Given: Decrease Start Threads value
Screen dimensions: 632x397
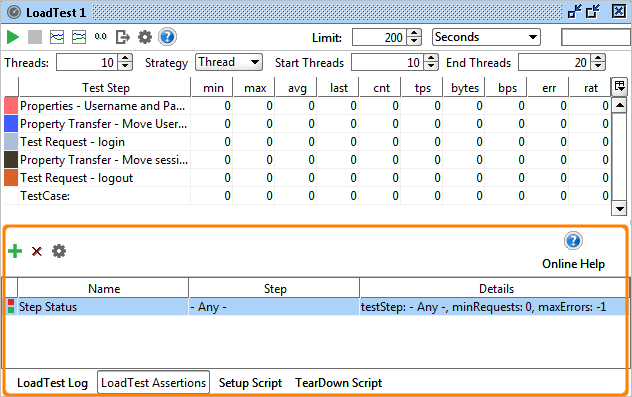Looking at the screenshot, I should pos(431,67).
